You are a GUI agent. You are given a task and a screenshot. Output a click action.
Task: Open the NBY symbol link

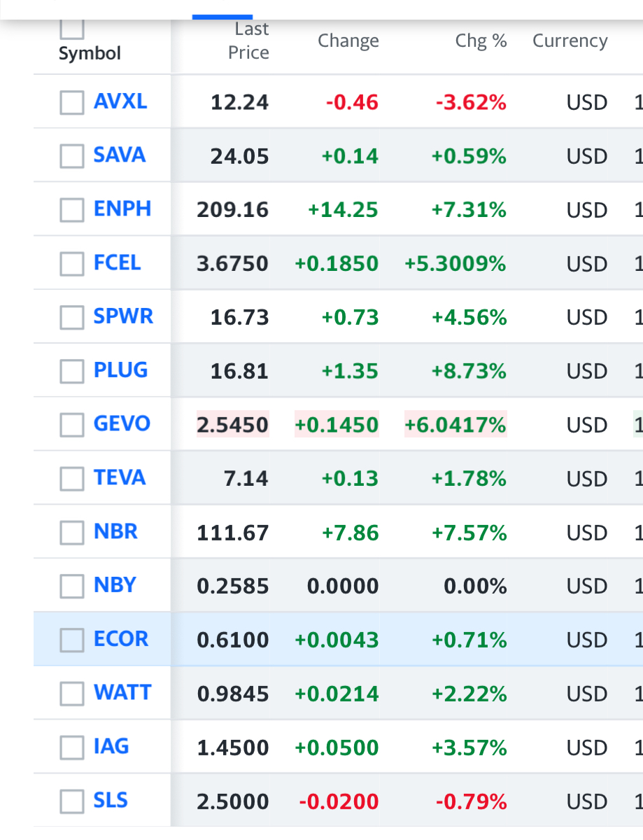point(115,584)
